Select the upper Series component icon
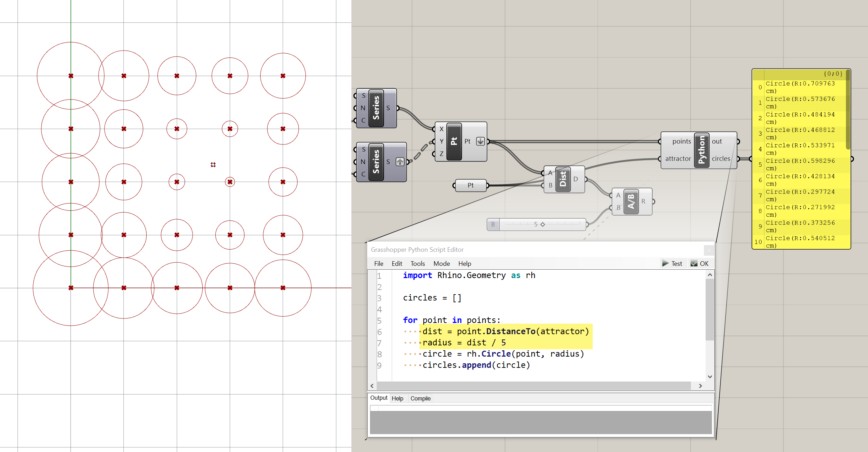This screenshot has width=868, height=452. (x=376, y=108)
